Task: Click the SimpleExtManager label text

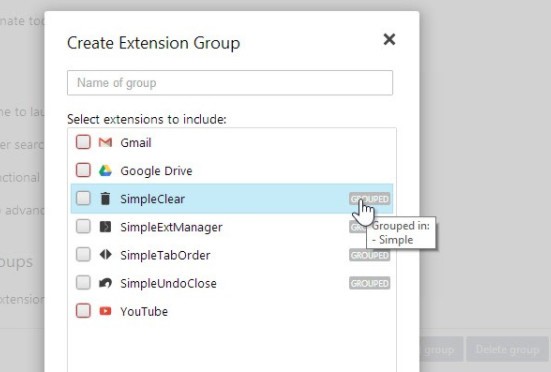Action: pyautogui.click(x=171, y=227)
